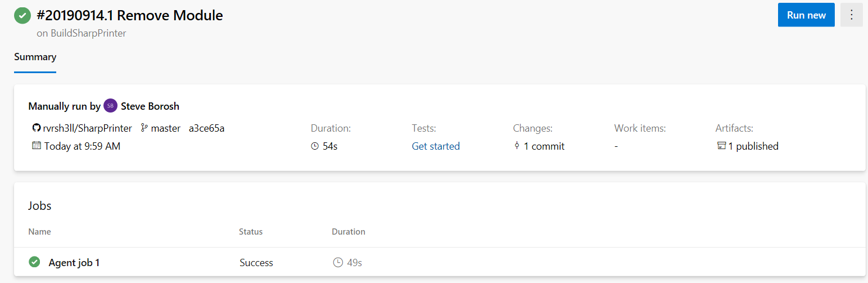The width and height of the screenshot is (868, 283).
Task: Click the branch icon beside master
Action: point(144,128)
